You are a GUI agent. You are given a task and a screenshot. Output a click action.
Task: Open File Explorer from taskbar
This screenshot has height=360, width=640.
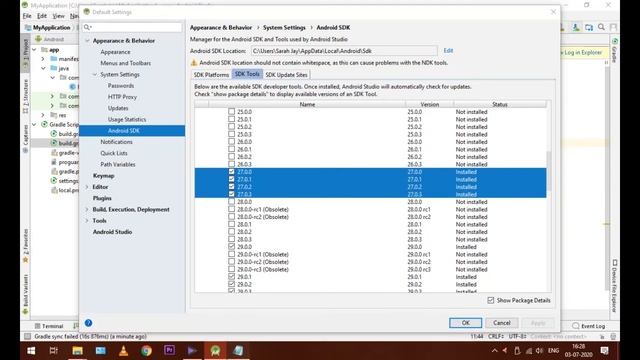tap(77, 351)
